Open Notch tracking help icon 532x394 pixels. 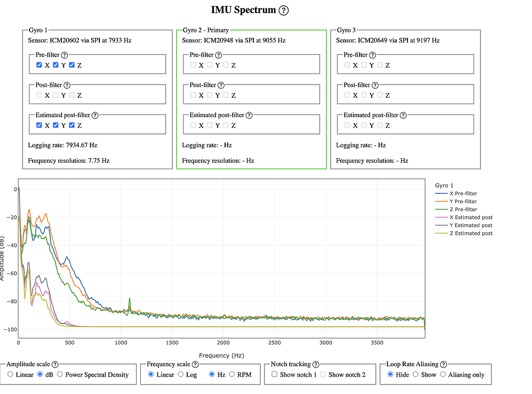point(315,365)
